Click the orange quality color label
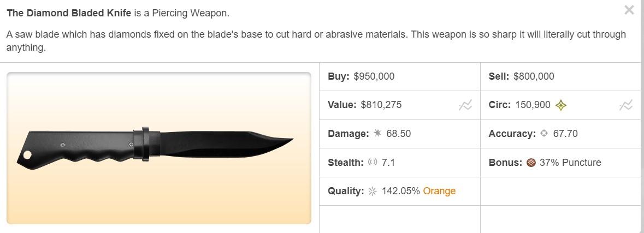The width and height of the screenshot is (644, 233). 439,191
